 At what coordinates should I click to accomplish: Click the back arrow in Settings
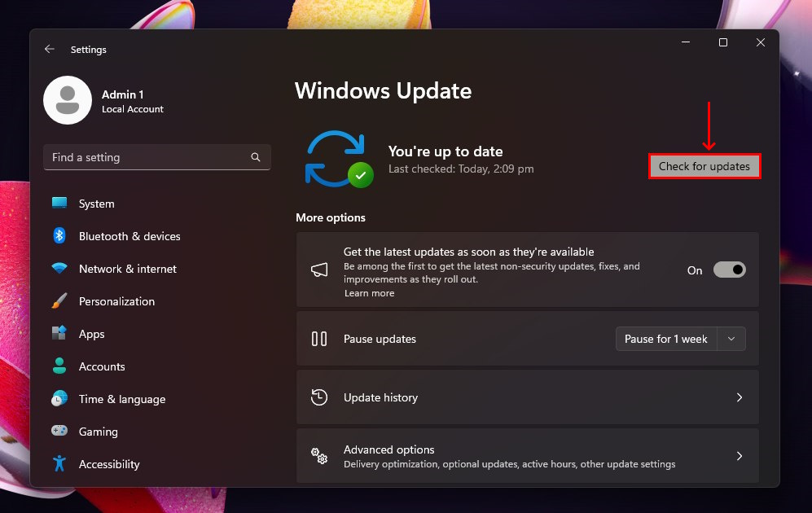tap(50, 49)
